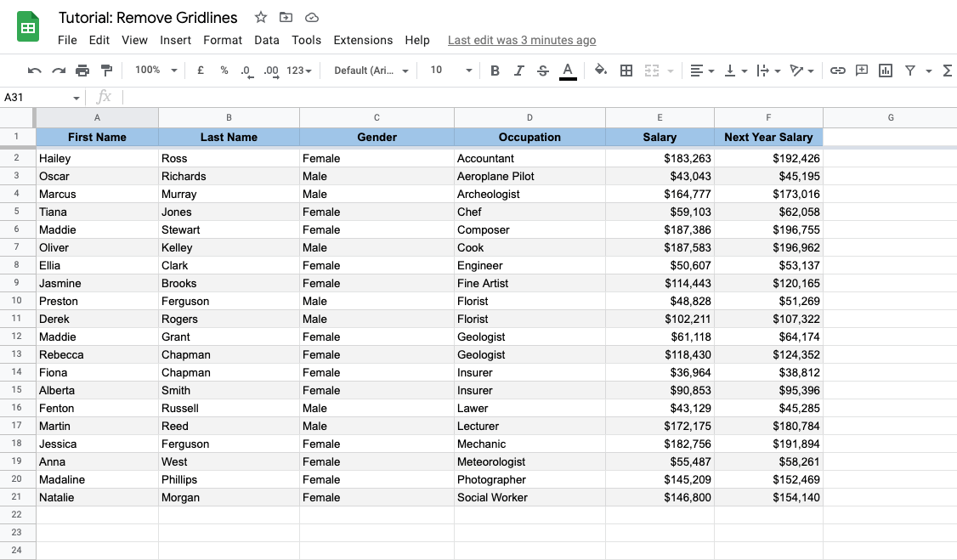957x560 pixels.
Task: Open the text color picker
Action: 568,71
